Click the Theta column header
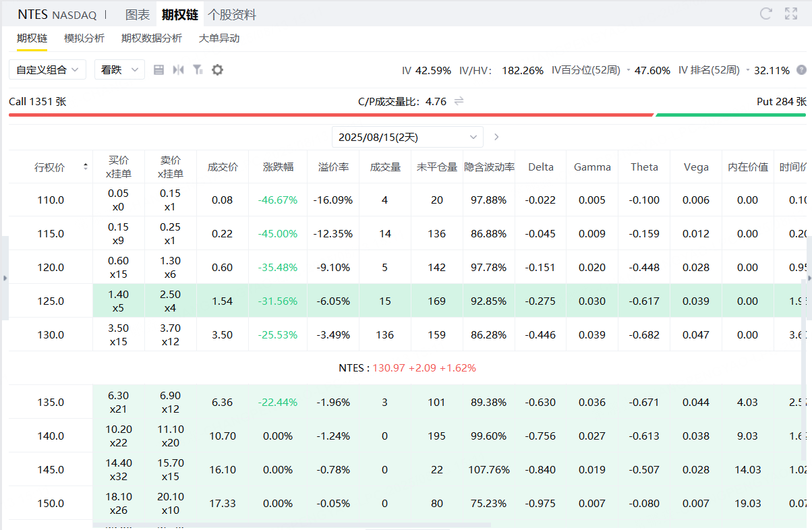This screenshot has width=812, height=530. click(x=644, y=167)
